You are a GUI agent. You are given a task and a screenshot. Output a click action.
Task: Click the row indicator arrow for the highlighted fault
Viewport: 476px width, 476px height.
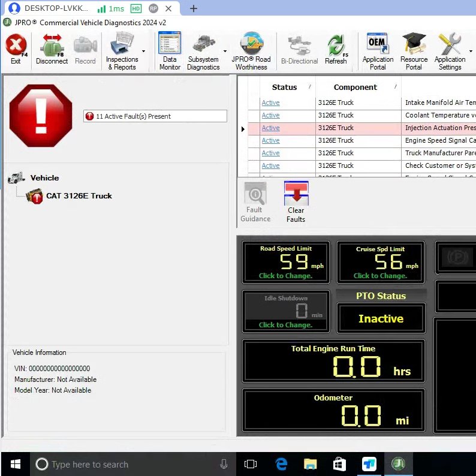pyautogui.click(x=243, y=129)
